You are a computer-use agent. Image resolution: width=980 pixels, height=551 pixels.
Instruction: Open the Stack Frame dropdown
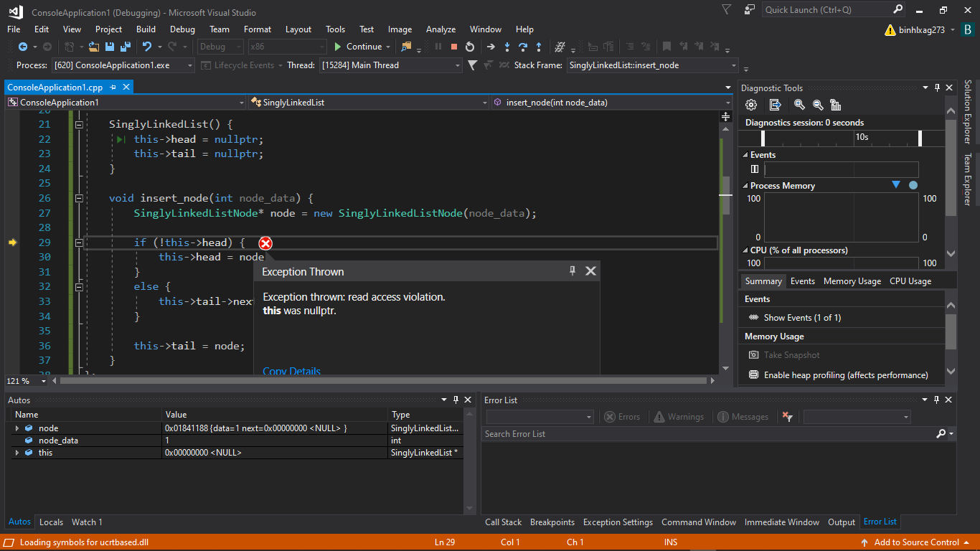coord(734,65)
